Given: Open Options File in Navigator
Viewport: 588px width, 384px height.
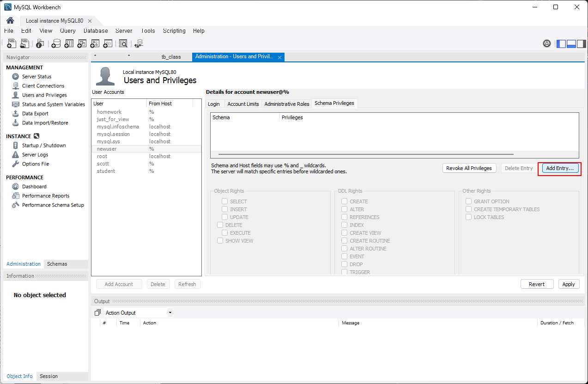Looking at the screenshot, I should tap(36, 164).
